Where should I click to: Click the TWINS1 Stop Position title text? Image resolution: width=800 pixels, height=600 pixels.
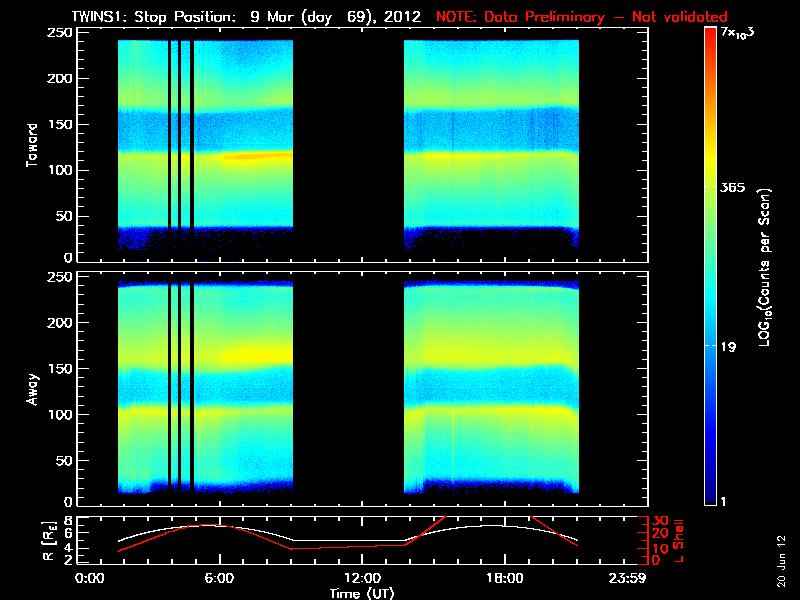tap(250, 17)
